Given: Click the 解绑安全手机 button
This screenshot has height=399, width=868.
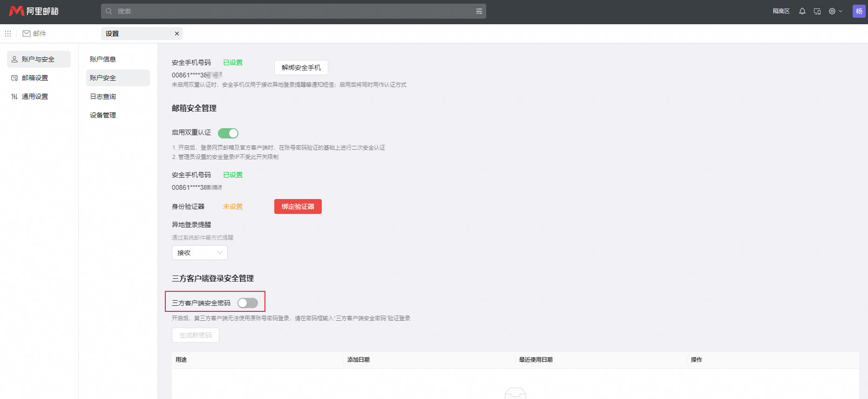Looking at the screenshot, I should pyautogui.click(x=301, y=68).
